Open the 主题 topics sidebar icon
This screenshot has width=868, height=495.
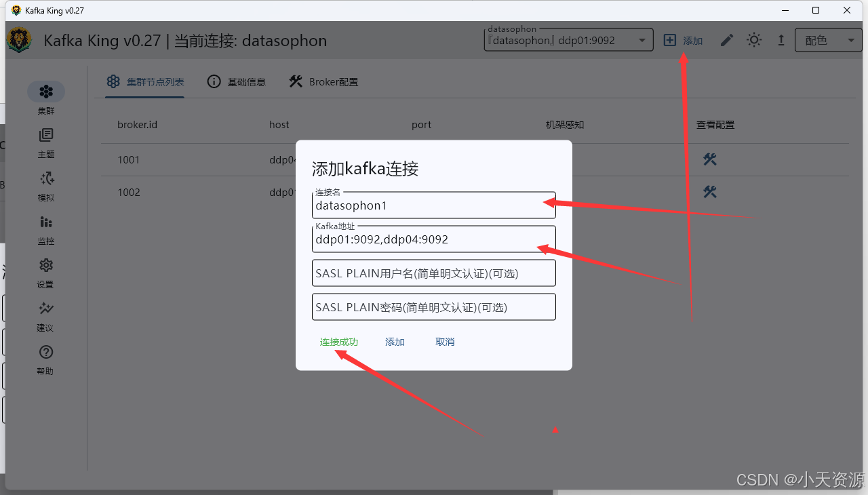point(46,135)
